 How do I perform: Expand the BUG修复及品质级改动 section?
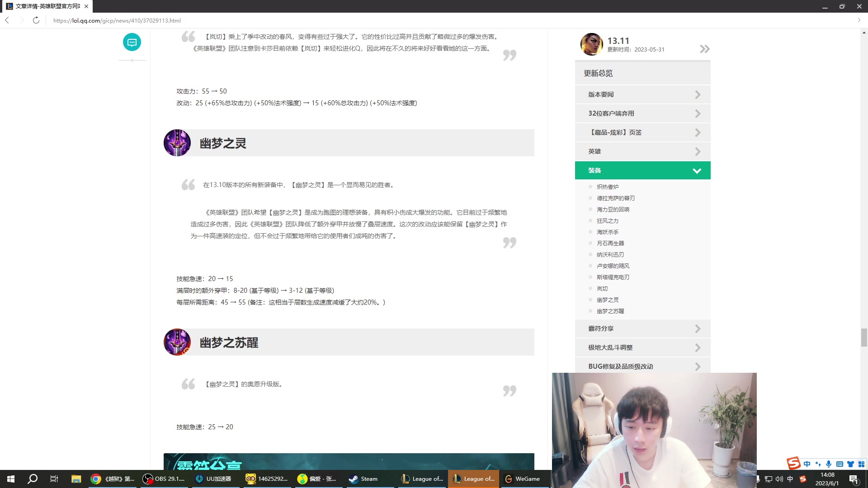643,366
